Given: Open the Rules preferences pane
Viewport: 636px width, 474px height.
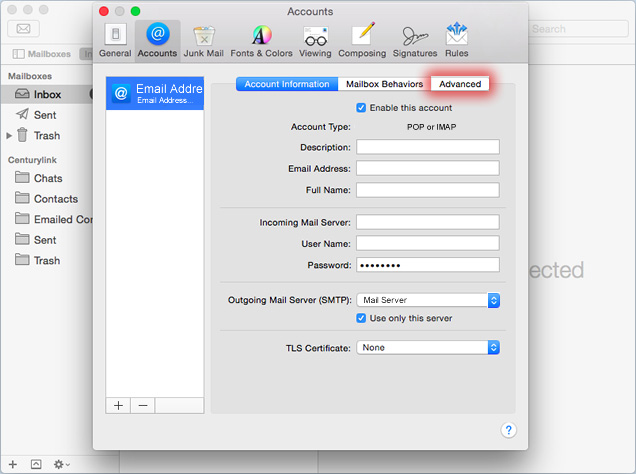Looking at the screenshot, I should coord(456,40).
